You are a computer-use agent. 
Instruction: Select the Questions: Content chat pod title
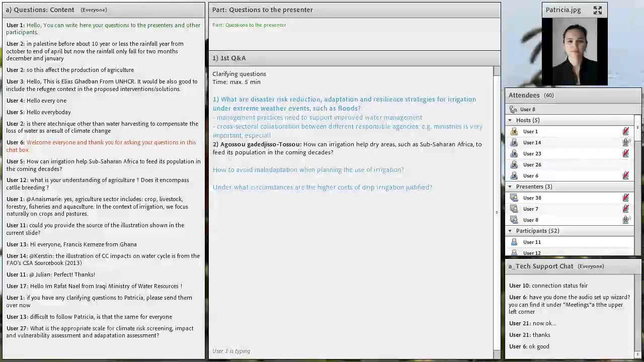pyautogui.click(x=40, y=10)
